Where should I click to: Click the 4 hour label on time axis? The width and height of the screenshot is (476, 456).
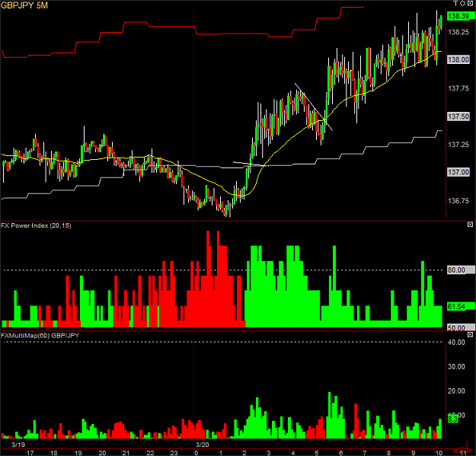pyautogui.click(x=293, y=453)
